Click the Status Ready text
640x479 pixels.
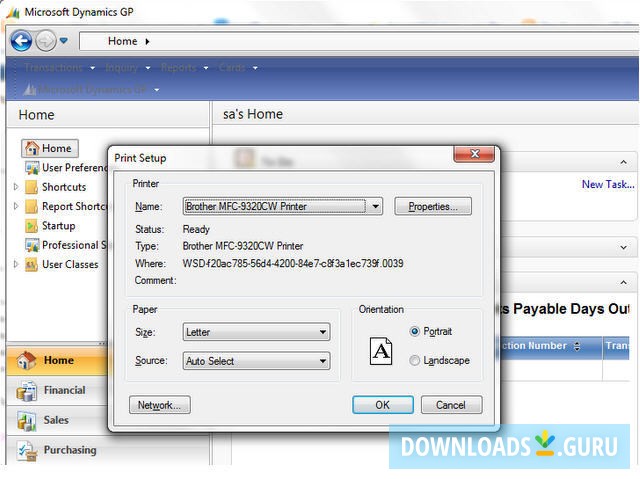coord(196,229)
